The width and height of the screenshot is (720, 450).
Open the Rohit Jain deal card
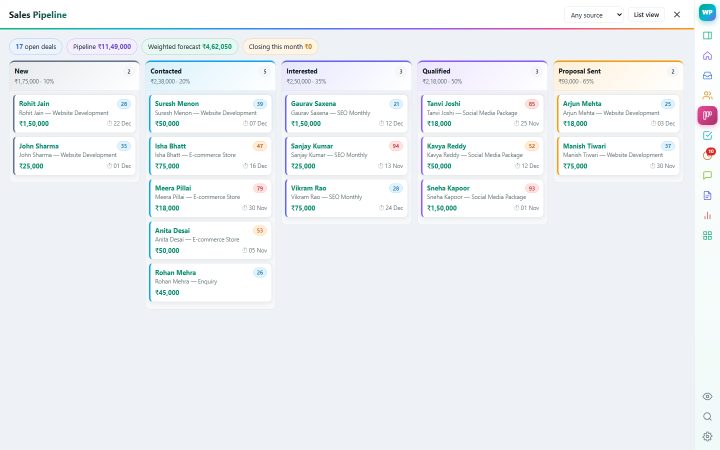[74, 113]
